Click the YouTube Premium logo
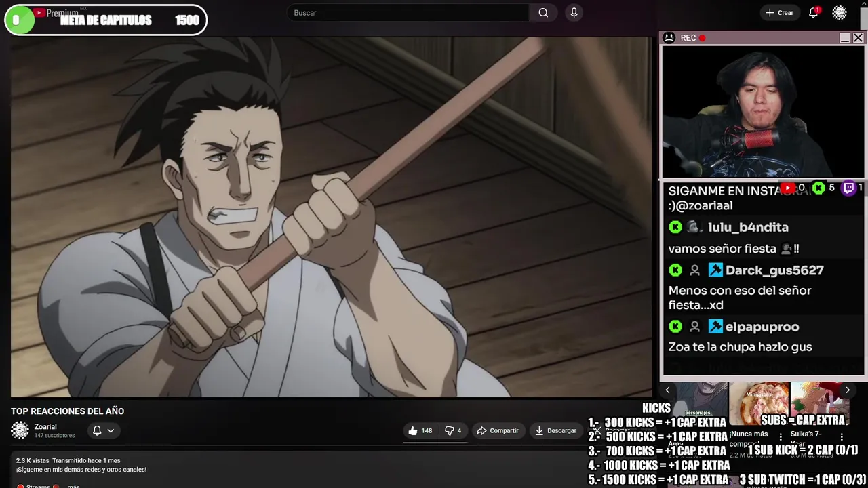Viewport: 868px width, 488px height. [x=56, y=13]
